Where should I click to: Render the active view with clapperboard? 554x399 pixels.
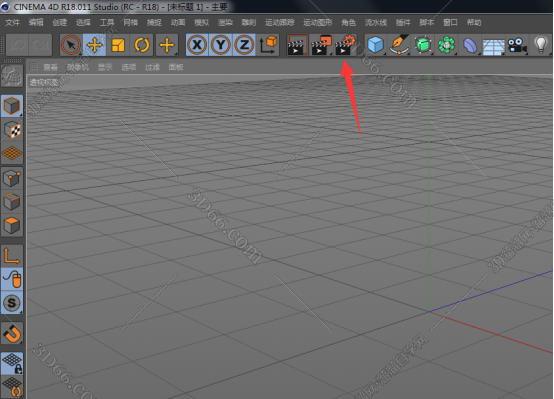pos(296,45)
